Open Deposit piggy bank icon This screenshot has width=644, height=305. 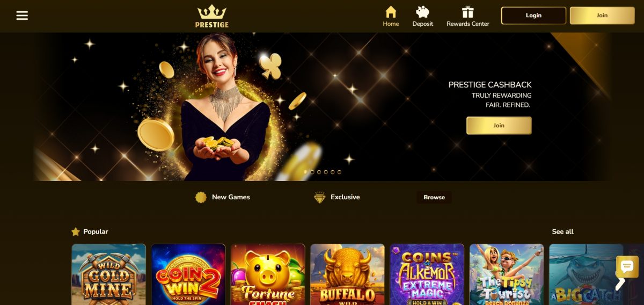tap(422, 12)
